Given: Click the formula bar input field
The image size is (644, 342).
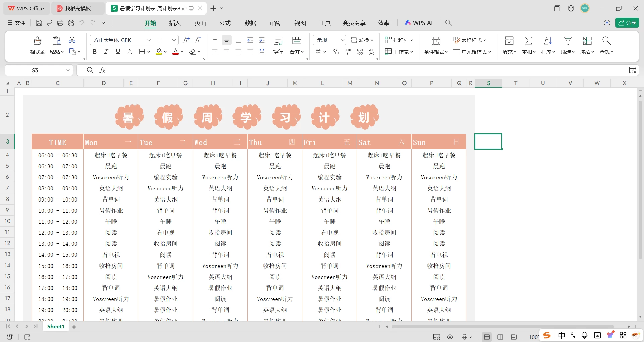Looking at the screenshot, I should pos(369,70).
